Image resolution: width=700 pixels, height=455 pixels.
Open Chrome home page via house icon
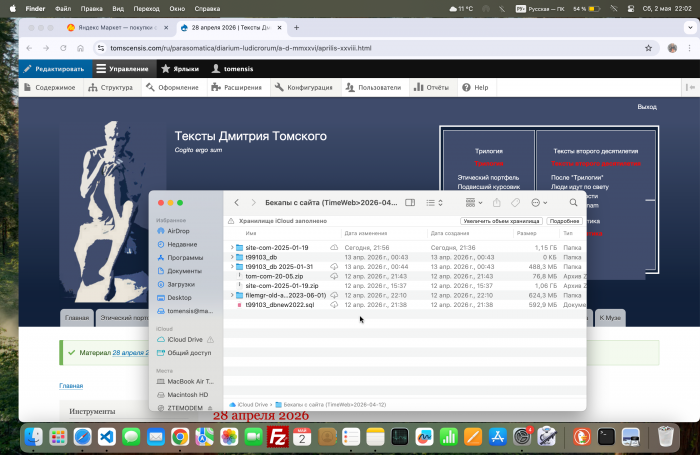tap(80, 48)
